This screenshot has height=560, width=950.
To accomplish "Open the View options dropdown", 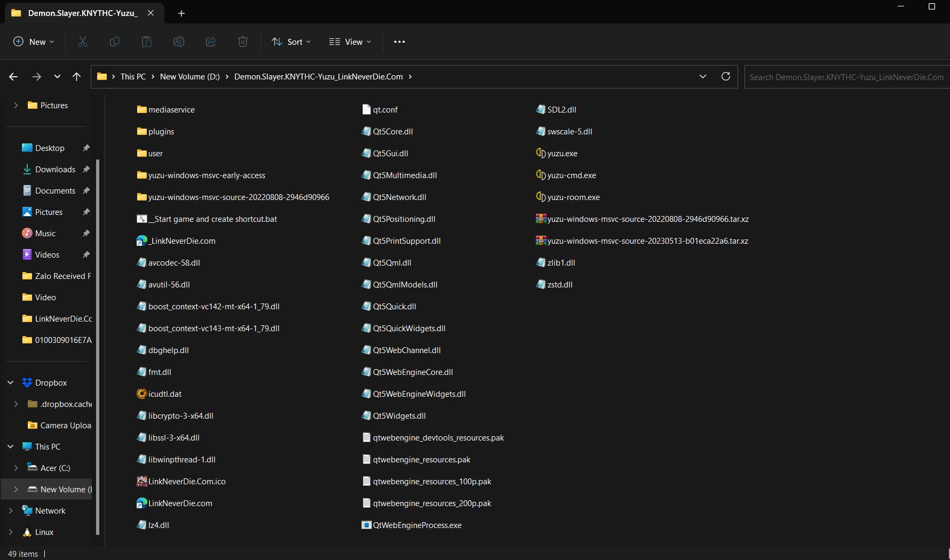I will pos(350,42).
